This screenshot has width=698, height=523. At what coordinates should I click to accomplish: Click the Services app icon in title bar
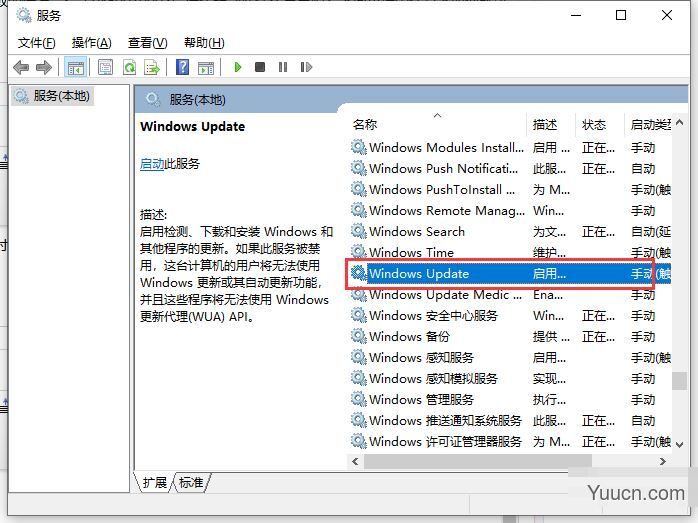pos(24,15)
